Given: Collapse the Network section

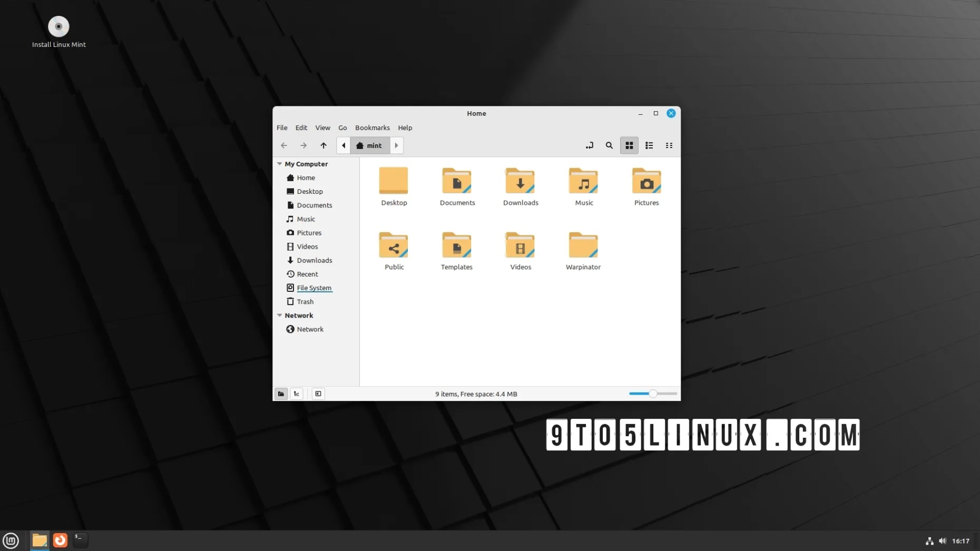Looking at the screenshot, I should pyautogui.click(x=280, y=316).
